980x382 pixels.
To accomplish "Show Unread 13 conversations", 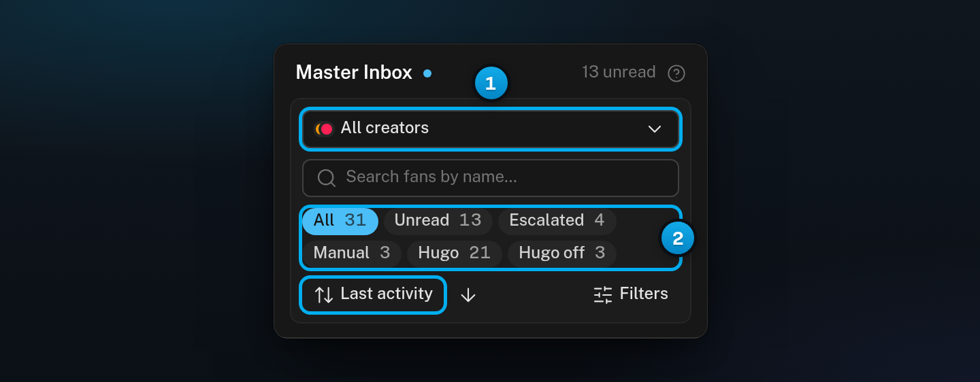I will (438, 221).
